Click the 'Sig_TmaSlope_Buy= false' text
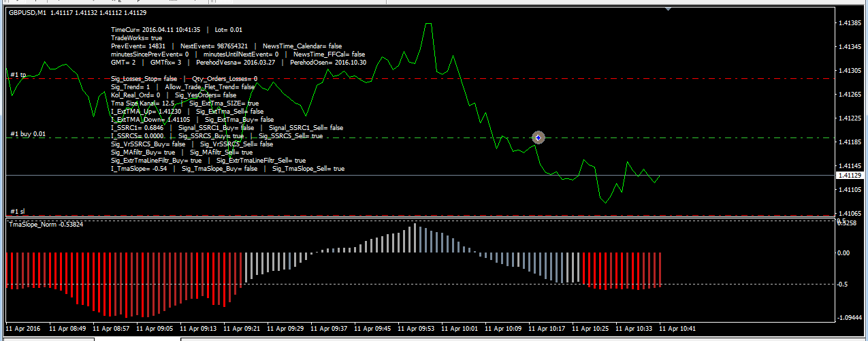 (220, 168)
